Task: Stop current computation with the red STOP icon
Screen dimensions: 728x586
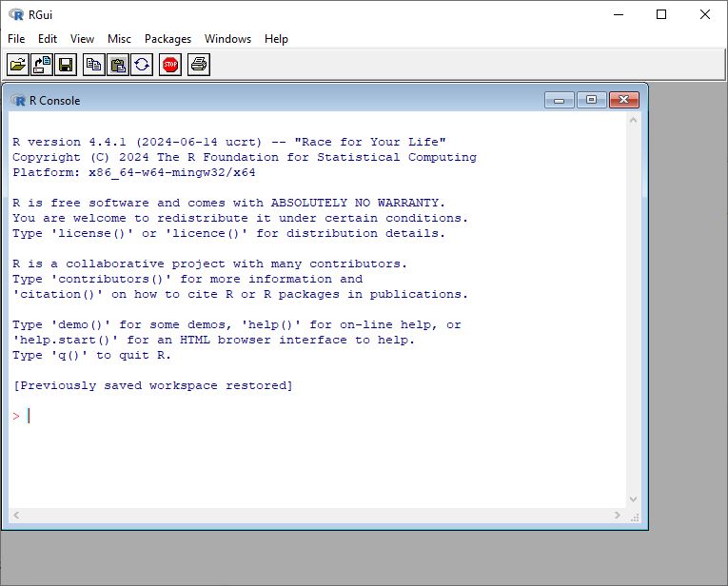Action: click(170, 65)
